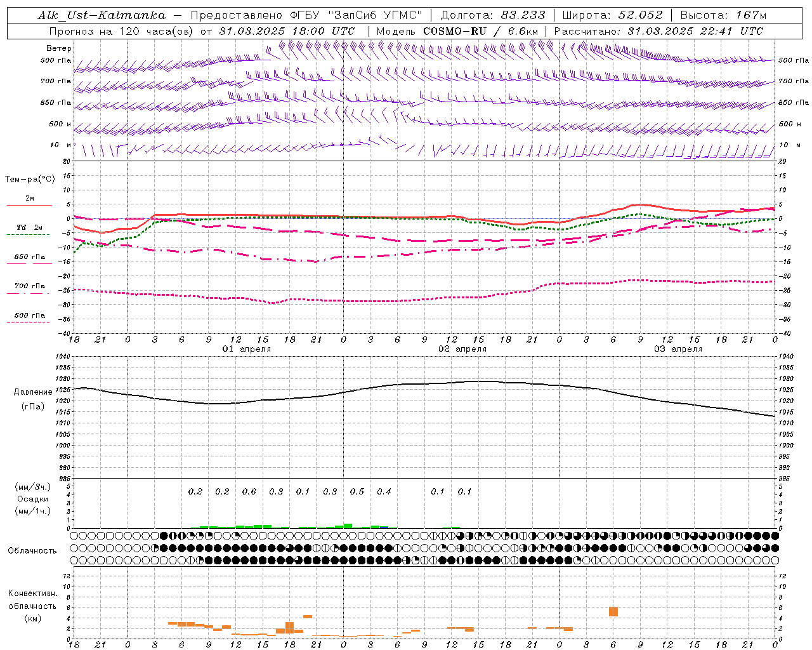Click the Тем-ра(°C) axis title
This screenshot has height=650, width=812.
(30, 180)
